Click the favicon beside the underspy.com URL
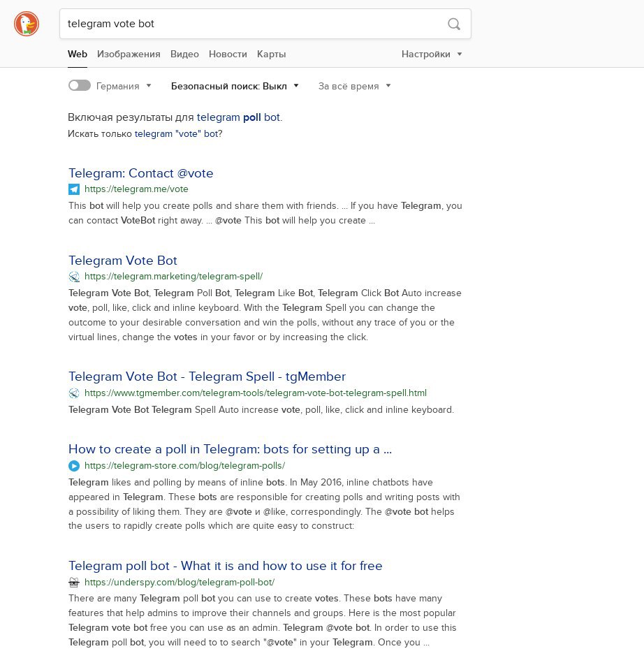Image resolution: width=644 pixels, height=672 pixels. click(74, 583)
